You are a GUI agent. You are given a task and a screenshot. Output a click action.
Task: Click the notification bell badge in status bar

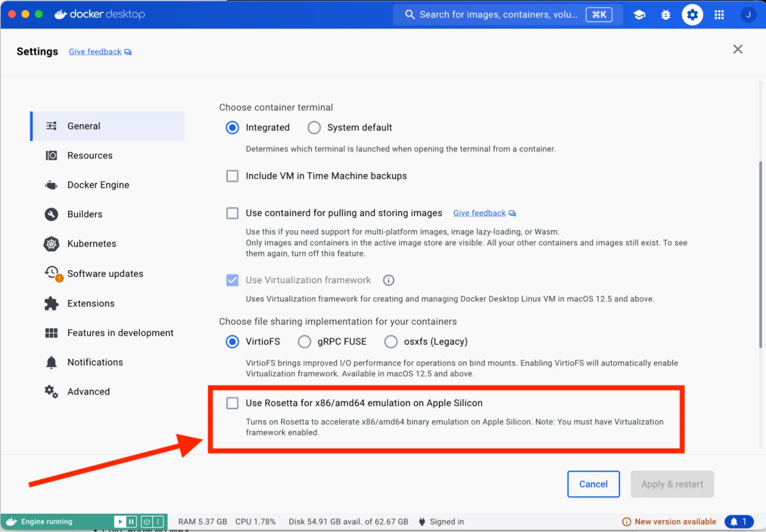point(739,522)
